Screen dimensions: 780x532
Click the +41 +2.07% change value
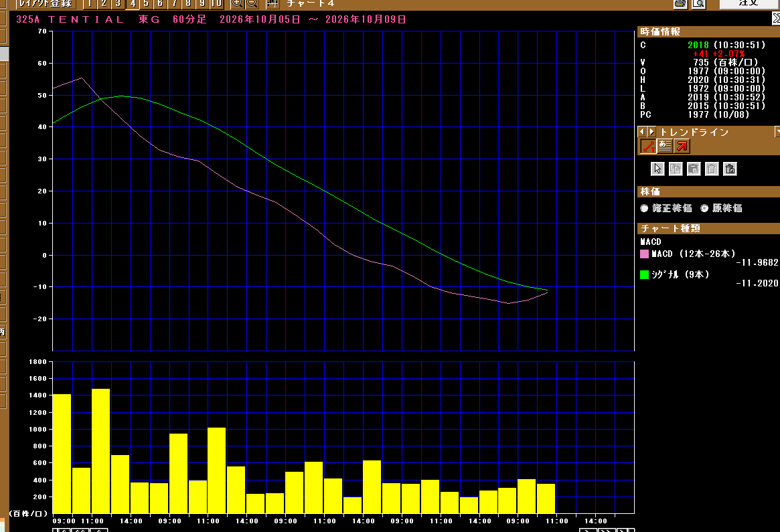coord(719,54)
